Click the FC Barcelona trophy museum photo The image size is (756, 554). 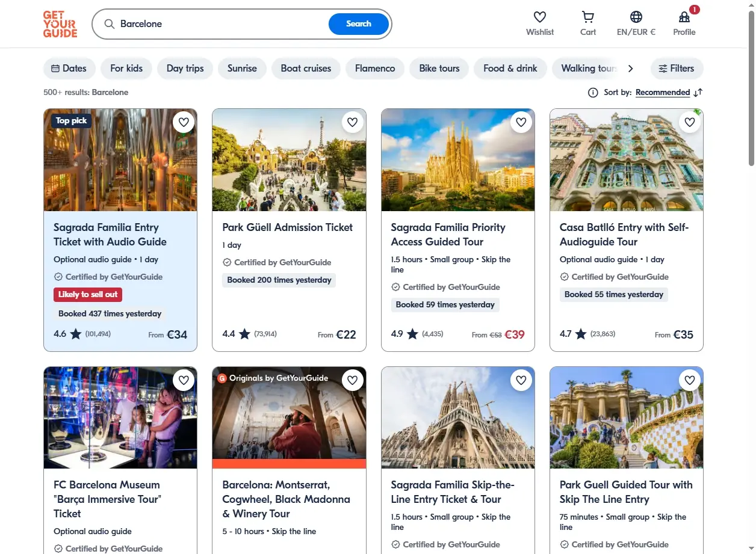[120, 418]
